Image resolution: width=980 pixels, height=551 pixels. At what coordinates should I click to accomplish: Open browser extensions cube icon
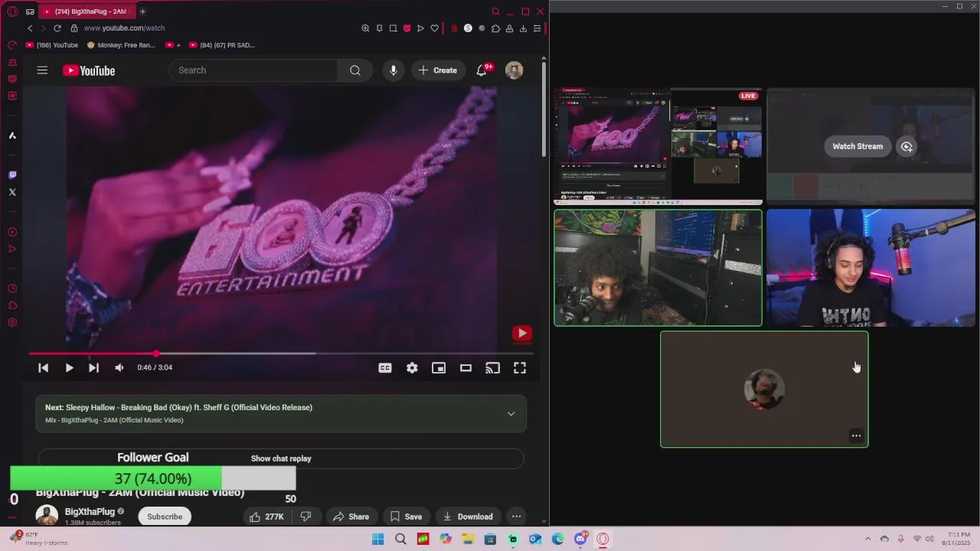point(495,28)
